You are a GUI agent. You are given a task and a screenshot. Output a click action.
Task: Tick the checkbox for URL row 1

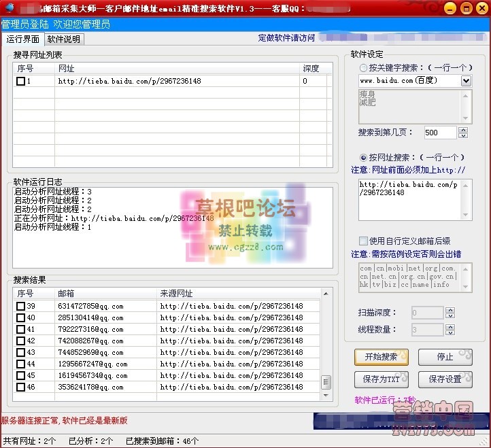click(20, 82)
